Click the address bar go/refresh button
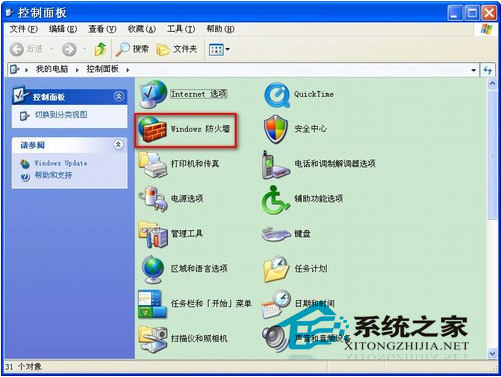 pyautogui.click(x=488, y=70)
